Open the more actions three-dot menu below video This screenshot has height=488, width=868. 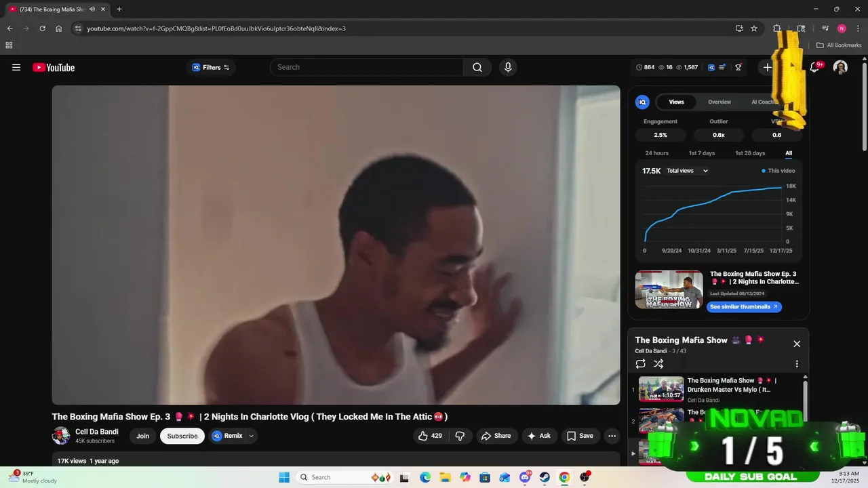pyautogui.click(x=612, y=436)
